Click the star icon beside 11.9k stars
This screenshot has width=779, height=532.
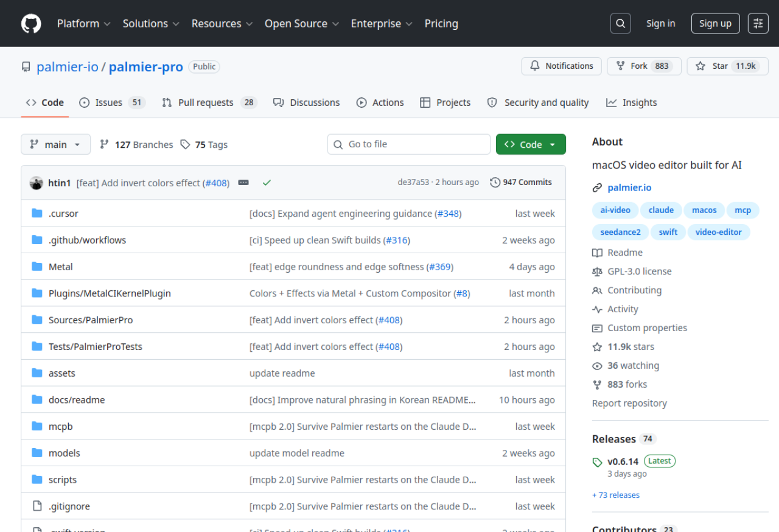point(597,347)
